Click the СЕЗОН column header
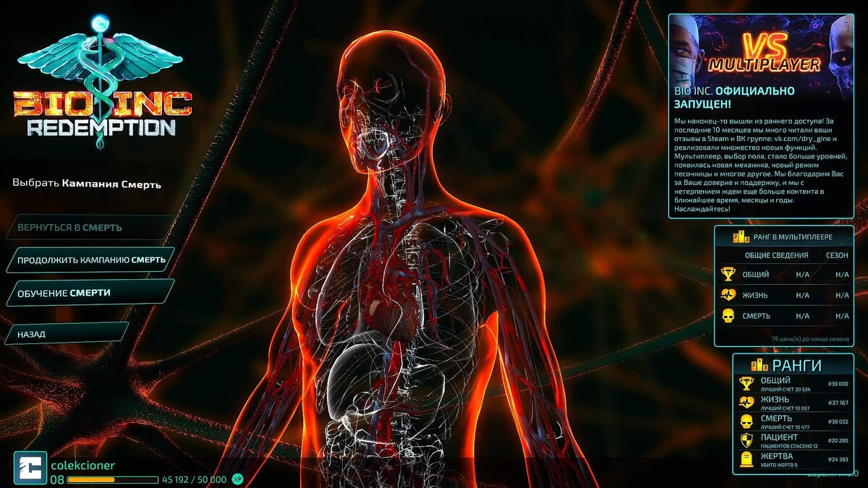The height and width of the screenshot is (488, 868). click(837, 255)
